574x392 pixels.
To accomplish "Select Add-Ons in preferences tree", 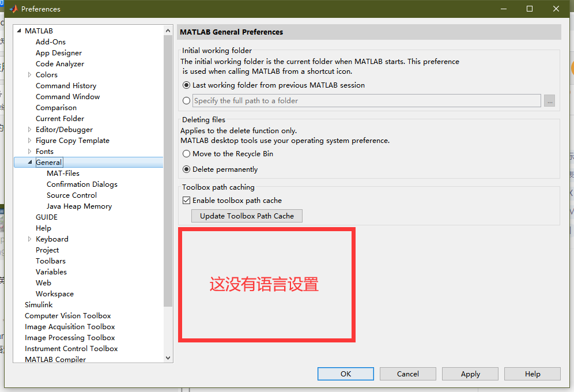I will [51, 42].
